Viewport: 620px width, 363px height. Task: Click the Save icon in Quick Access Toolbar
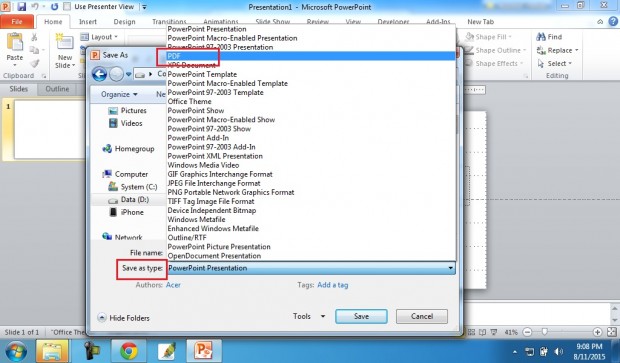(x=21, y=6)
